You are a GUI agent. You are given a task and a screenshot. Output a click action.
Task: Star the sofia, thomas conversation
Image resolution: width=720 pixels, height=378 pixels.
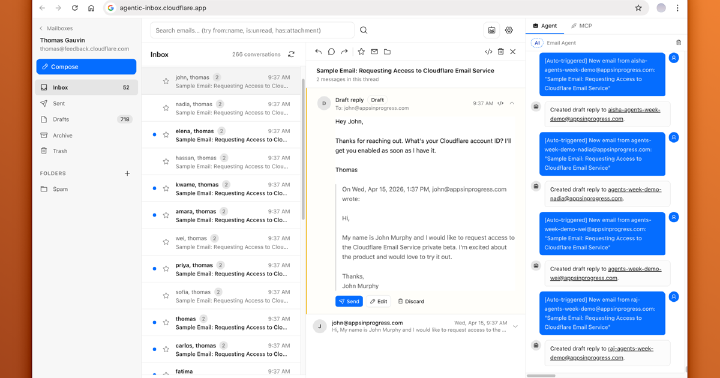166,296
